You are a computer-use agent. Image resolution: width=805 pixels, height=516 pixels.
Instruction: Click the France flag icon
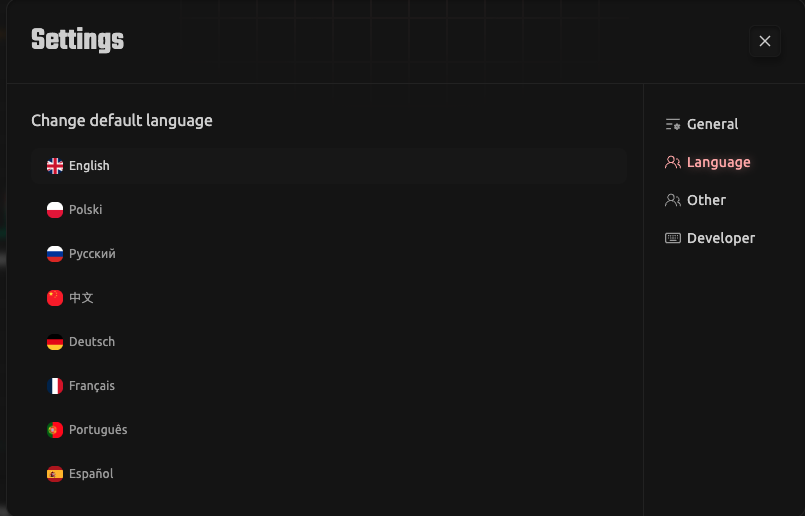click(x=55, y=386)
